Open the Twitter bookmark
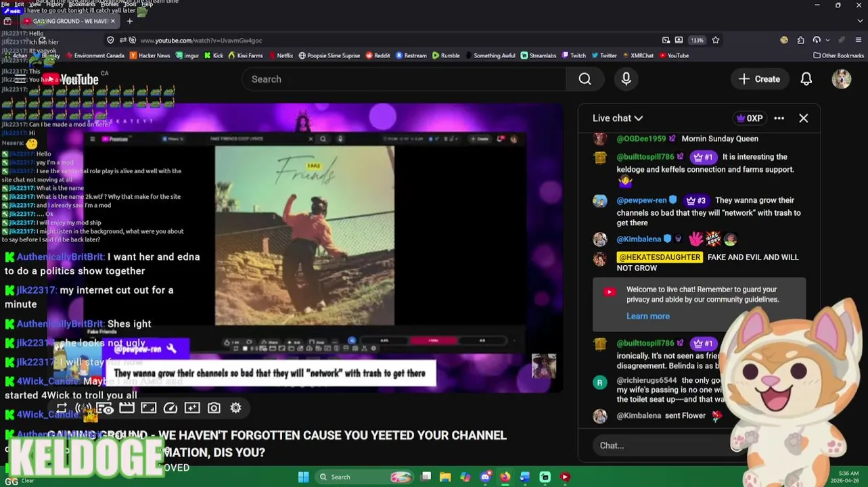The image size is (868, 487). pyautogui.click(x=604, y=55)
